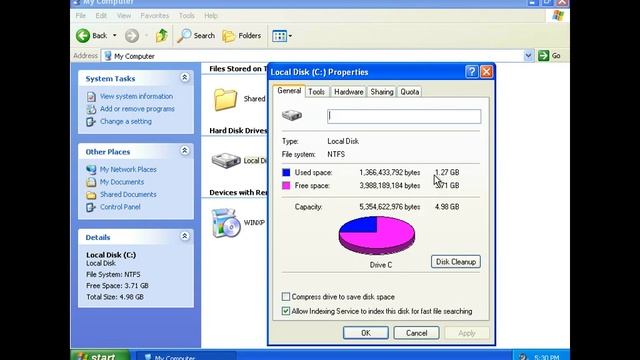640x360 pixels.
Task: Open the My Network Places link
Action: (128, 169)
